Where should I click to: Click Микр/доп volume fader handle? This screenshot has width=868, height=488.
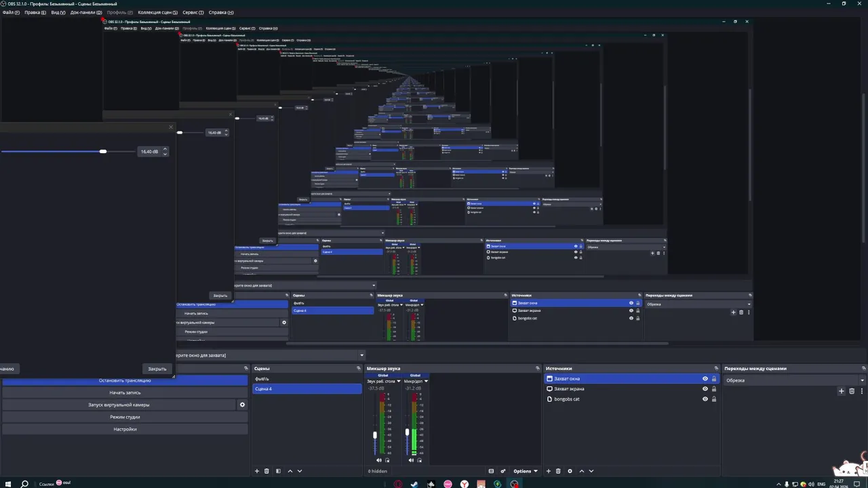click(x=407, y=432)
